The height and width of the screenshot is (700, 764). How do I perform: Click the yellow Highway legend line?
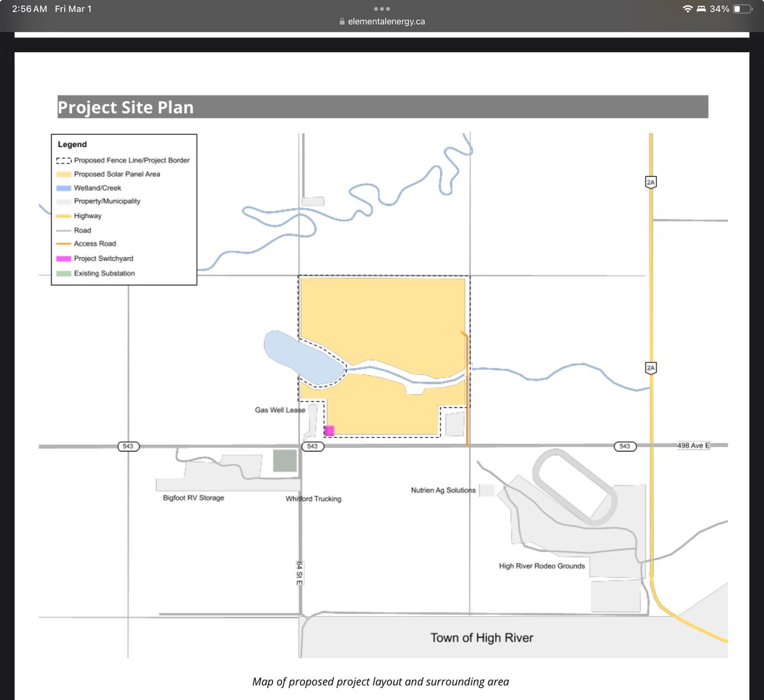(64, 216)
